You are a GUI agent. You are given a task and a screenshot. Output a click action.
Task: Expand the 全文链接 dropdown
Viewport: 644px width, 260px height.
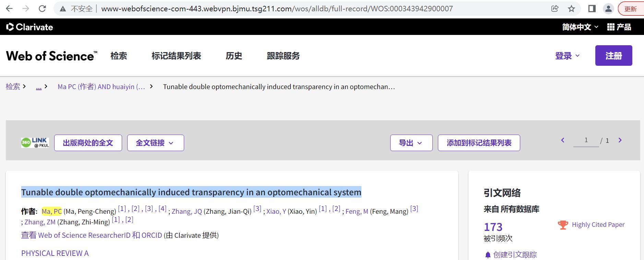click(x=155, y=143)
